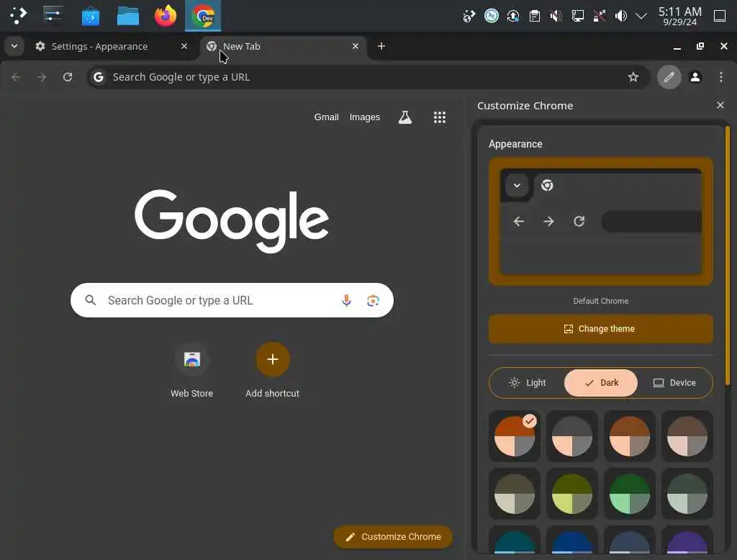Bookmark this tab with the star
737x560 pixels.
(633, 76)
